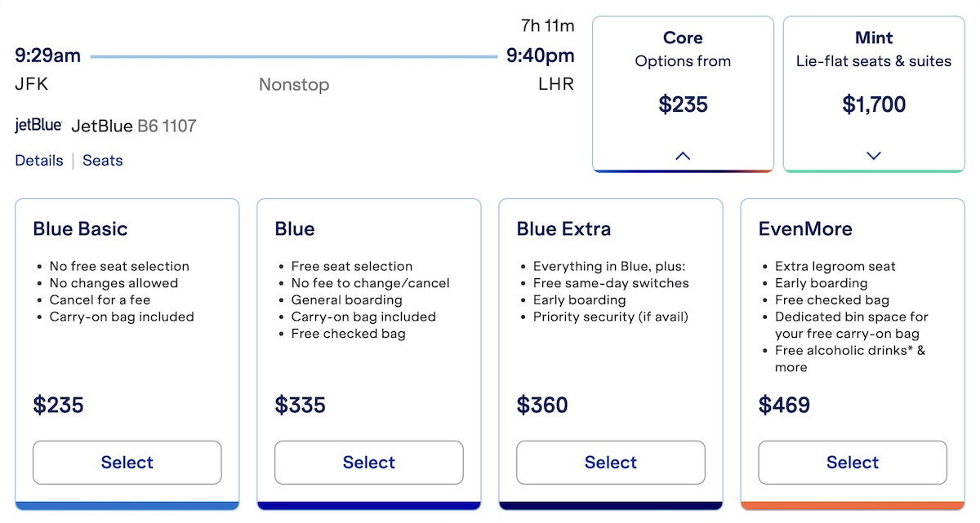
Task: Click the orange EvenMore color bar
Action: pos(852,505)
